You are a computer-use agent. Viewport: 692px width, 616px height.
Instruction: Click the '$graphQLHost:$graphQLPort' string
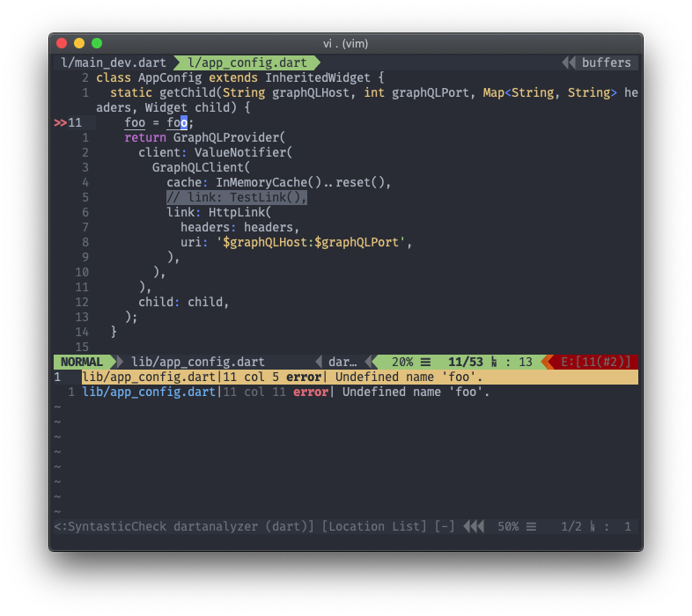click(310, 242)
